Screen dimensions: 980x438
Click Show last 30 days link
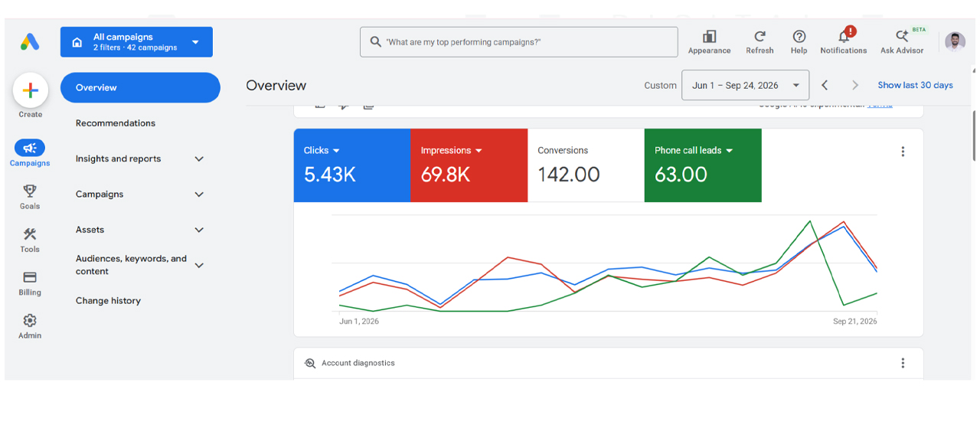[915, 86]
